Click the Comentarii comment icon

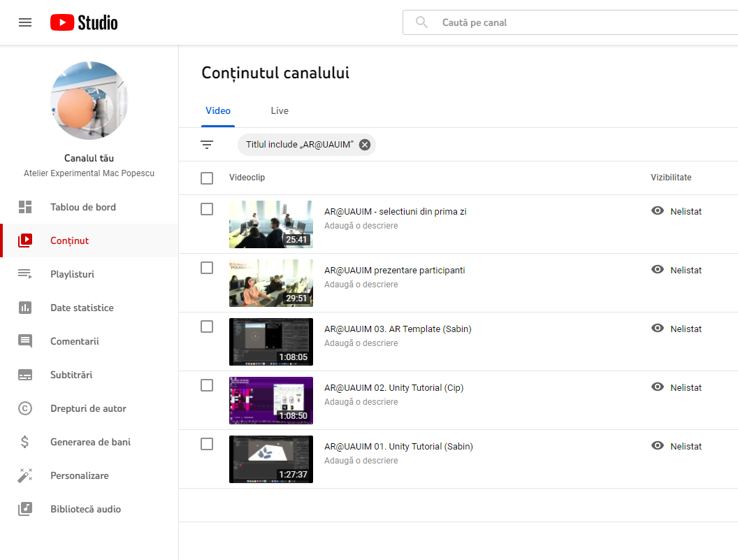[x=25, y=341]
